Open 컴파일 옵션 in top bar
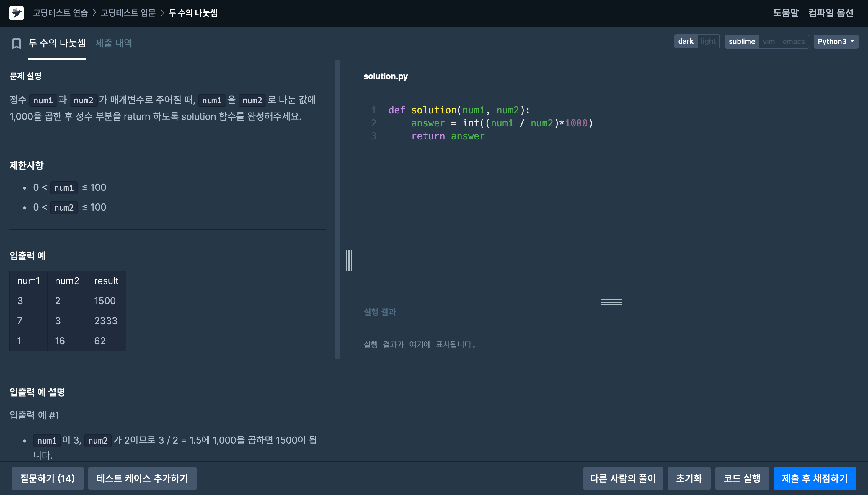This screenshot has width=868, height=495. click(x=831, y=13)
